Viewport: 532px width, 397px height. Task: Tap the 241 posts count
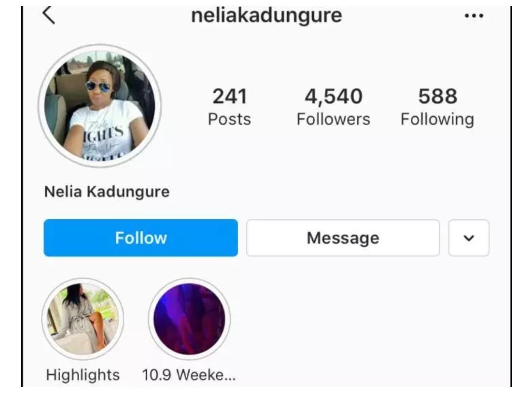point(230,97)
